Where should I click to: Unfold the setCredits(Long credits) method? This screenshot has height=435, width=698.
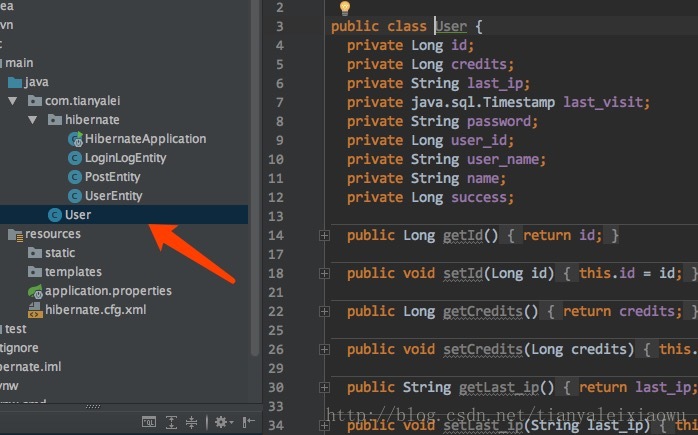[325, 350]
